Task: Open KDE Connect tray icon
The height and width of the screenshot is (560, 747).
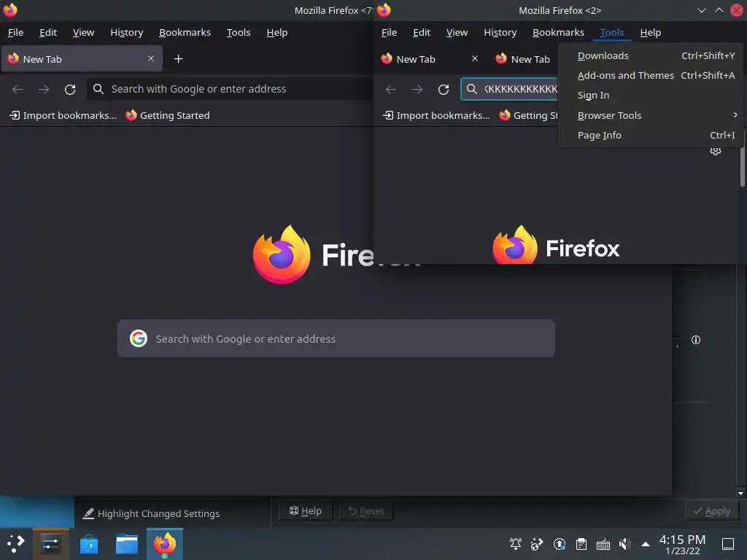Action: click(x=537, y=543)
